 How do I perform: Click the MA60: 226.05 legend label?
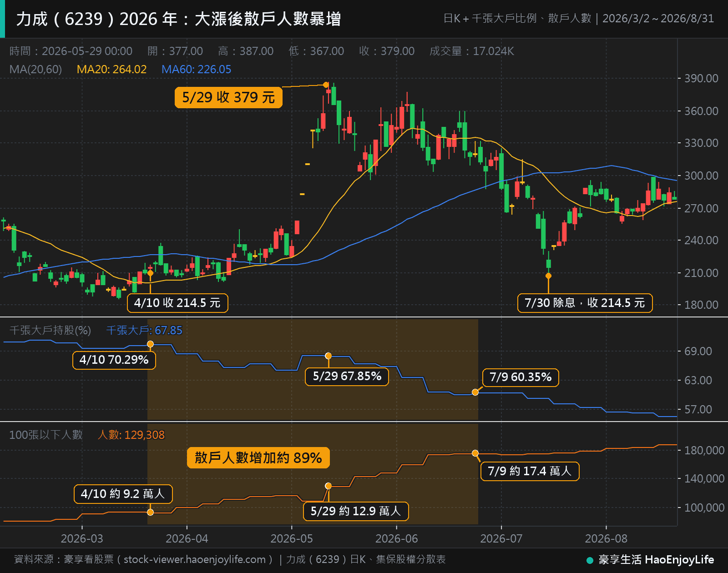pos(196,69)
